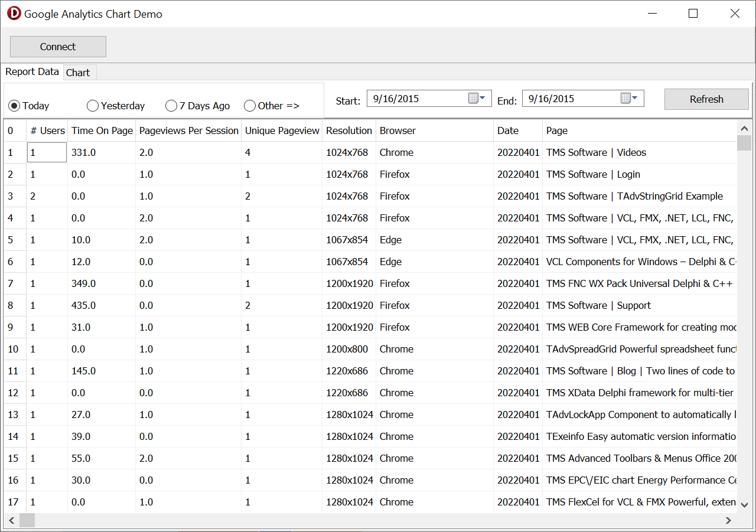Click the vertical scrollbar up arrow

[744, 128]
